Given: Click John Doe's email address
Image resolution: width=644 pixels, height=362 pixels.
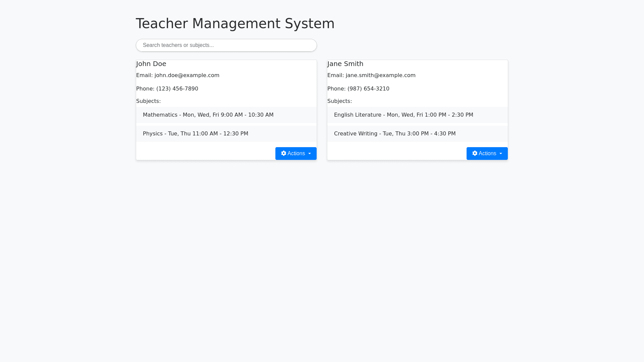Looking at the screenshot, I should [x=187, y=75].
